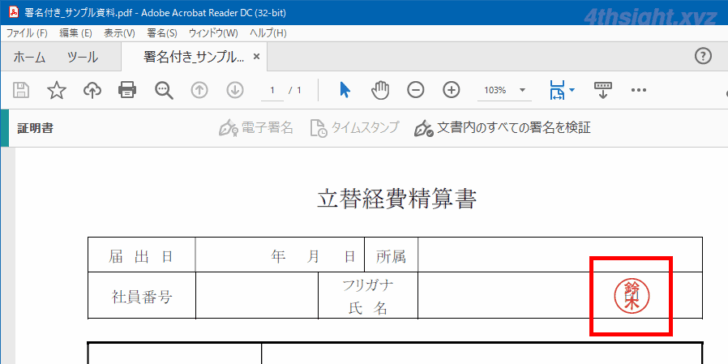
Task: Click the fit-width page display icon
Action: [557, 90]
